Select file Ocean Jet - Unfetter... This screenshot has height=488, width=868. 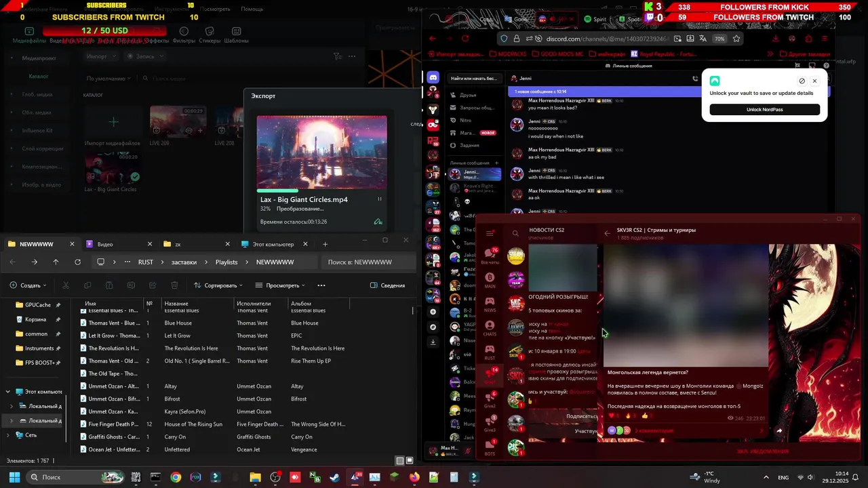[x=113, y=449]
